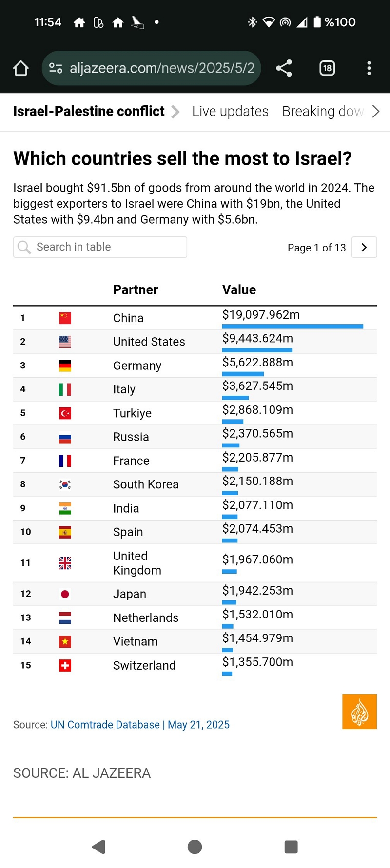Open the tab switcher showing 18 tabs
The width and height of the screenshot is (390, 868).
(x=327, y=68)
